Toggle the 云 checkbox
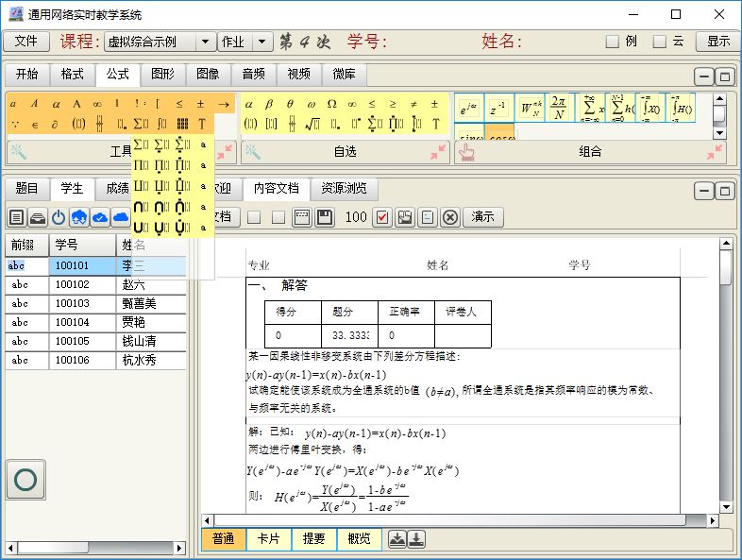This screenshot has height=560, width=742. point(660,42)
